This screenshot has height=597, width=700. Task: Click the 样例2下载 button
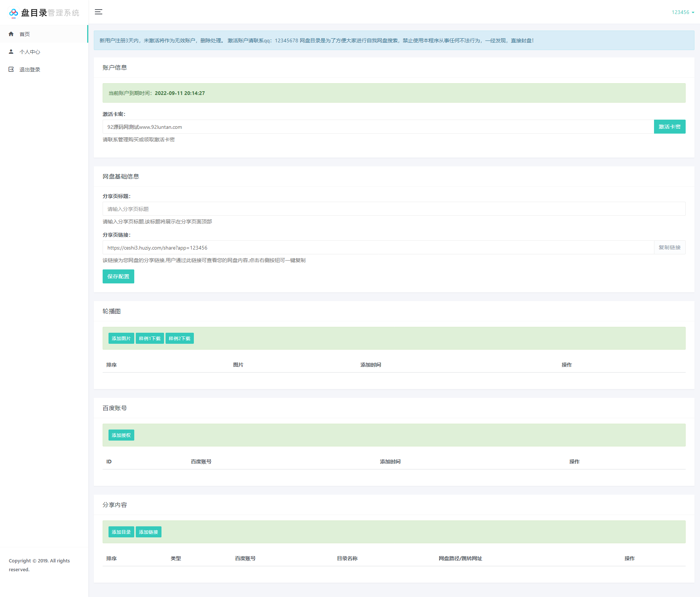click(180, 338)
